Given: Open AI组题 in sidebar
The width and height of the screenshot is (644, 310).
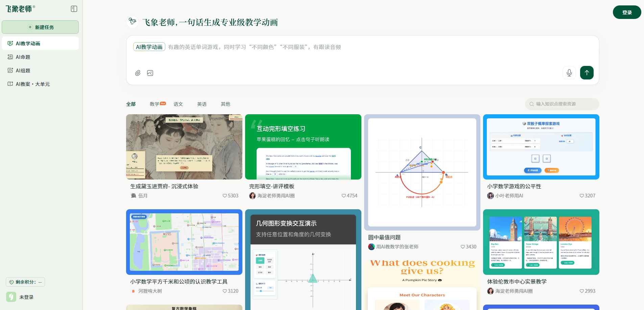Looking at the screenshot, I should point(23,71).
